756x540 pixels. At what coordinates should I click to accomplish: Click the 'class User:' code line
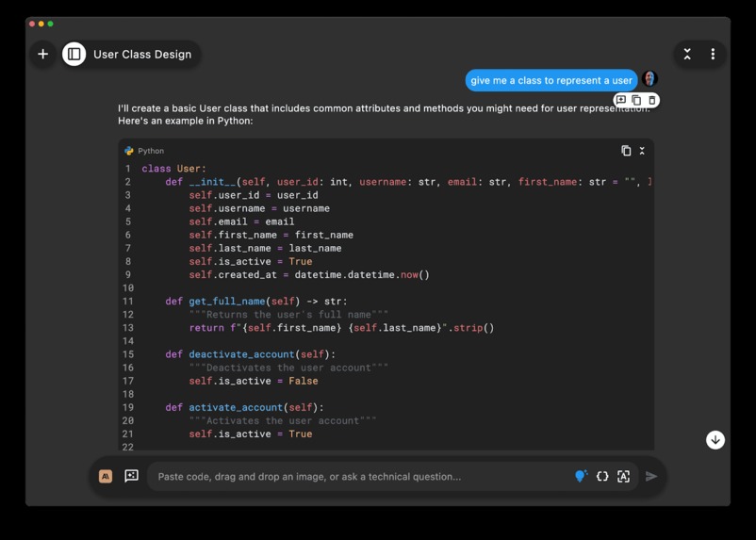click(173, 169)
